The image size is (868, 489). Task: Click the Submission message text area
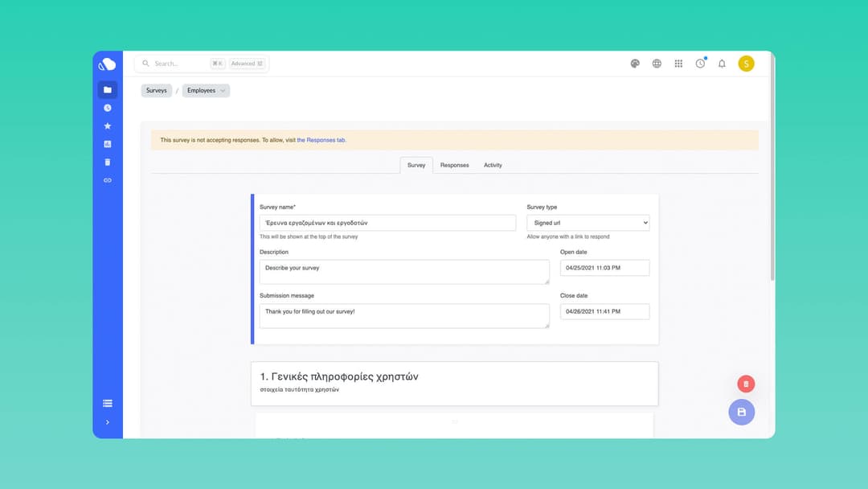click(x=404, y=315)
